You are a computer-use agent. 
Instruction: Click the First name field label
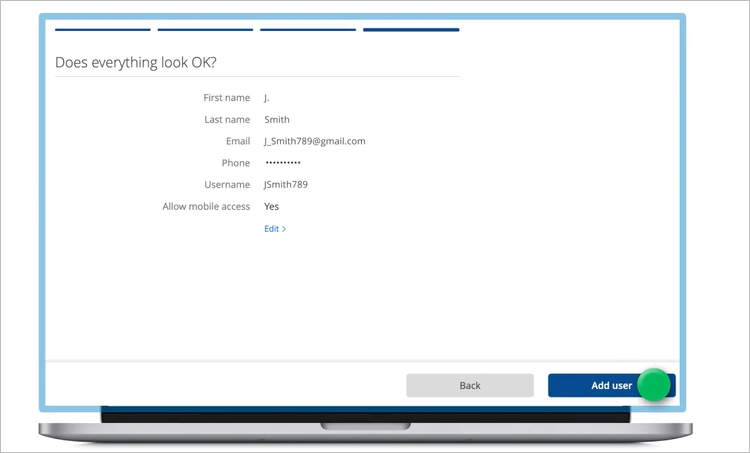pos(226,98)
